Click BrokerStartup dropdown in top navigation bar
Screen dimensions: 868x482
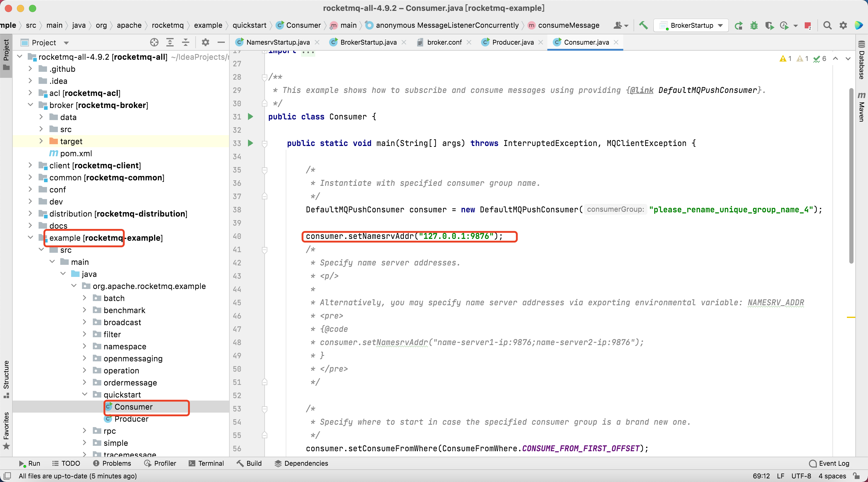[691, 24]
